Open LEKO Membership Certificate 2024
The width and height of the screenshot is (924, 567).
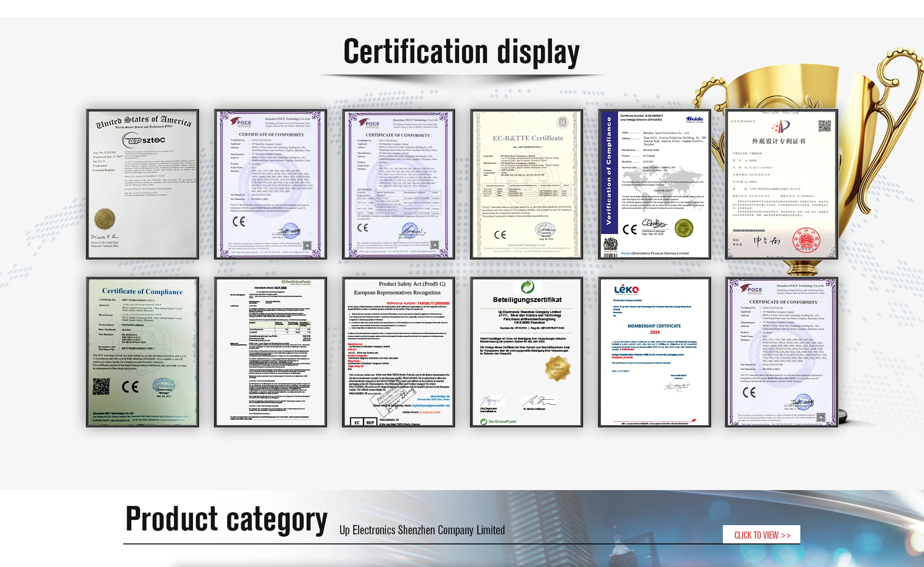[x=654, y=352]
